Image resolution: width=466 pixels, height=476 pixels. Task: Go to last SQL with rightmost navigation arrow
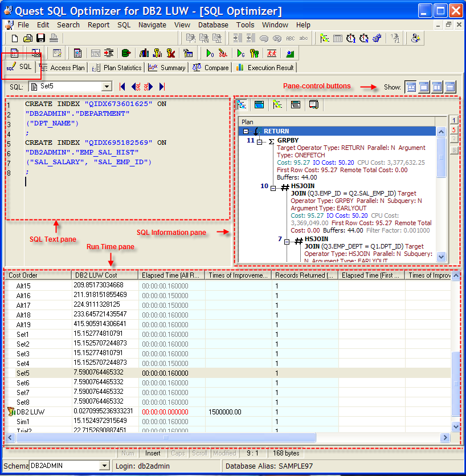coord(162,87)
